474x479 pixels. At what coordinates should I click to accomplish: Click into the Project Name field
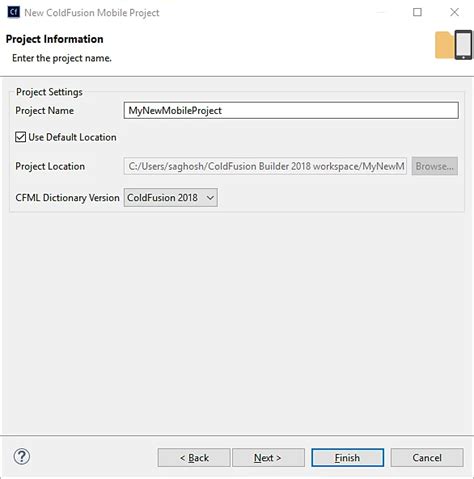click(291, 110)
